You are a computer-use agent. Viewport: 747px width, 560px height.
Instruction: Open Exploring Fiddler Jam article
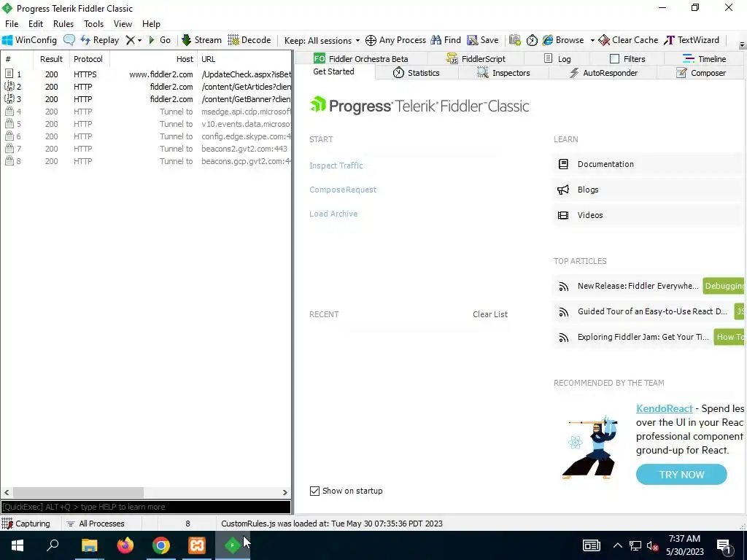click(x=643, y=337)
